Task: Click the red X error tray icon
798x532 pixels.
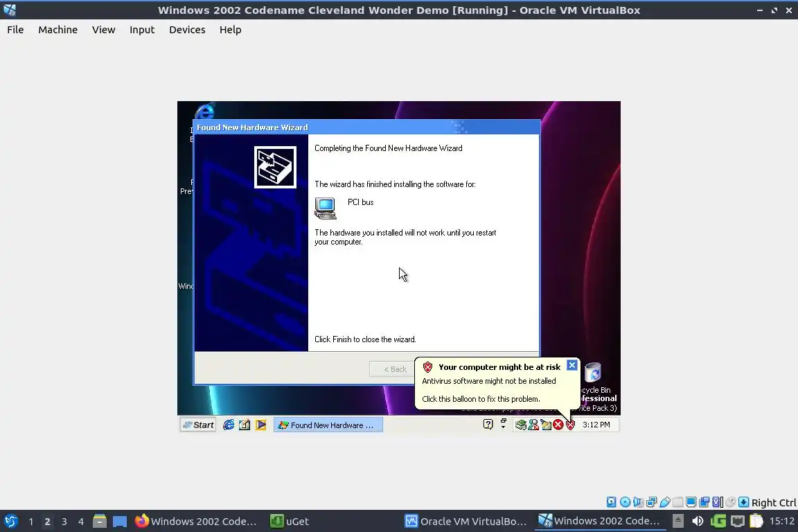Action: coord(558,425)
